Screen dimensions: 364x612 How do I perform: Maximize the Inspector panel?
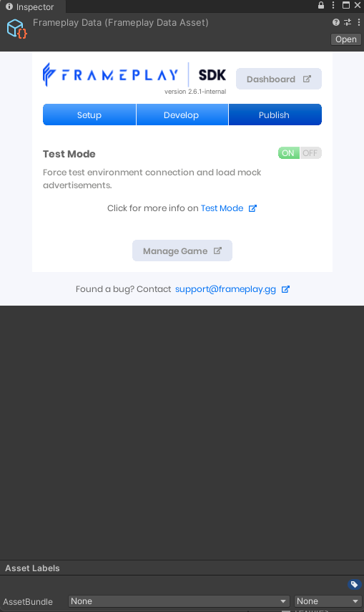[346, 5]
